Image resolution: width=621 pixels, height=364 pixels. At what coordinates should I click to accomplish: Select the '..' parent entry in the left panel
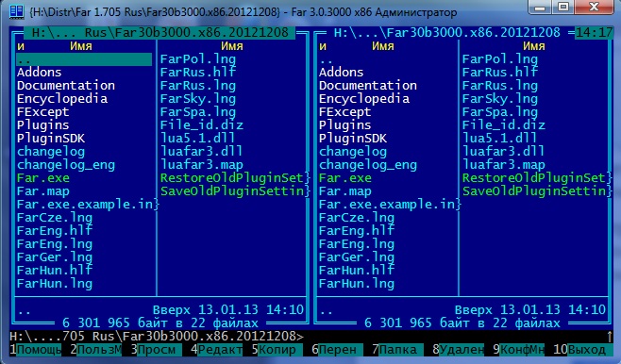coord(84,59)
